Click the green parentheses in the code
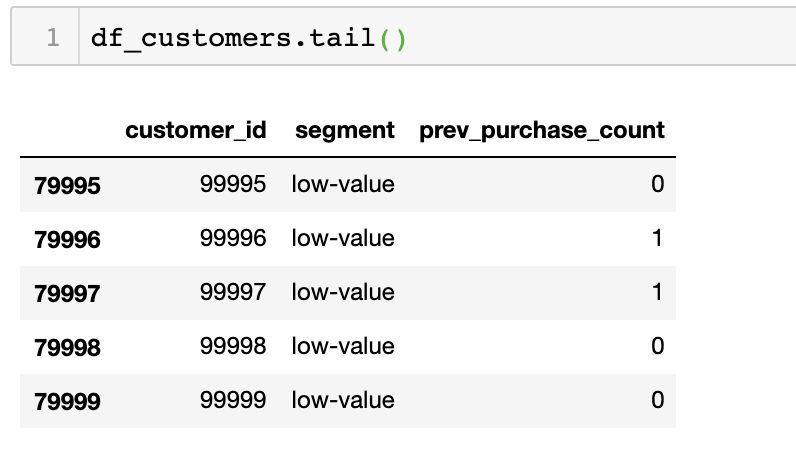796x450 pixels. tap(393, 40)
